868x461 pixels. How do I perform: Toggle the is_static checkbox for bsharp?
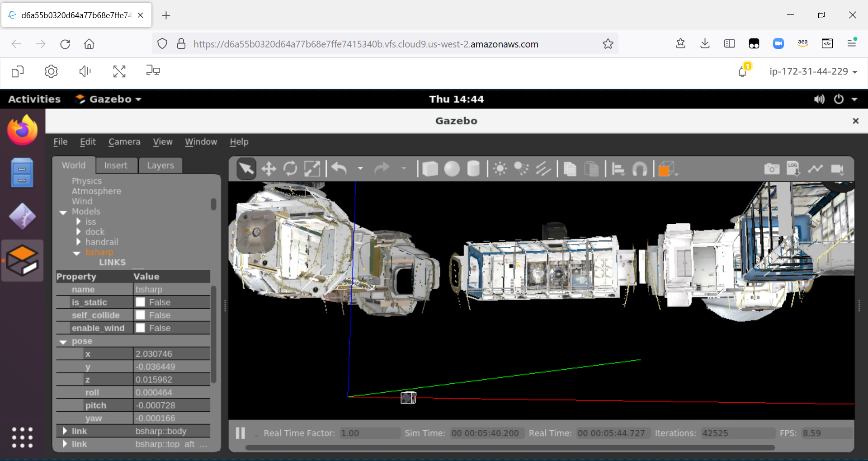(141, 302)
